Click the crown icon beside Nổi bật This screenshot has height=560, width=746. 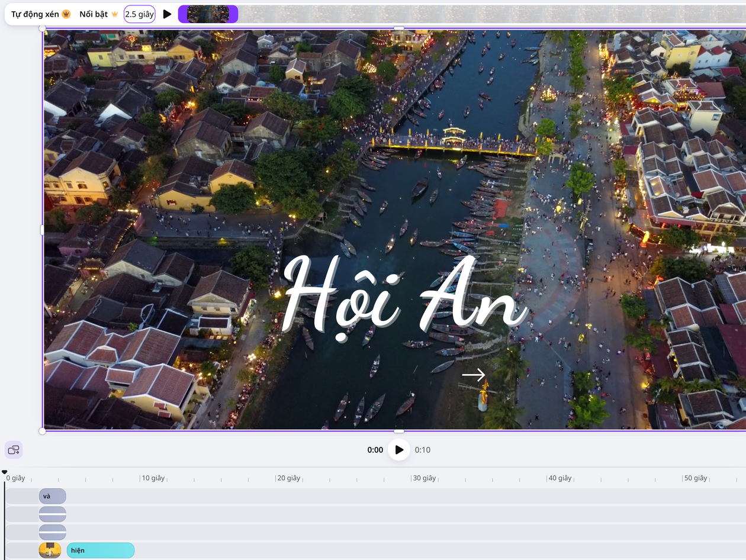(115, 14)
